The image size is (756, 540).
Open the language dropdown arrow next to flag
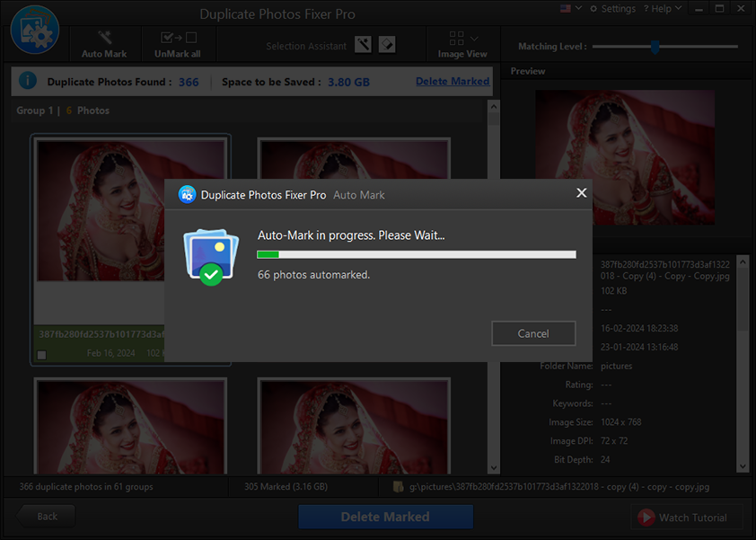point(578,8)
